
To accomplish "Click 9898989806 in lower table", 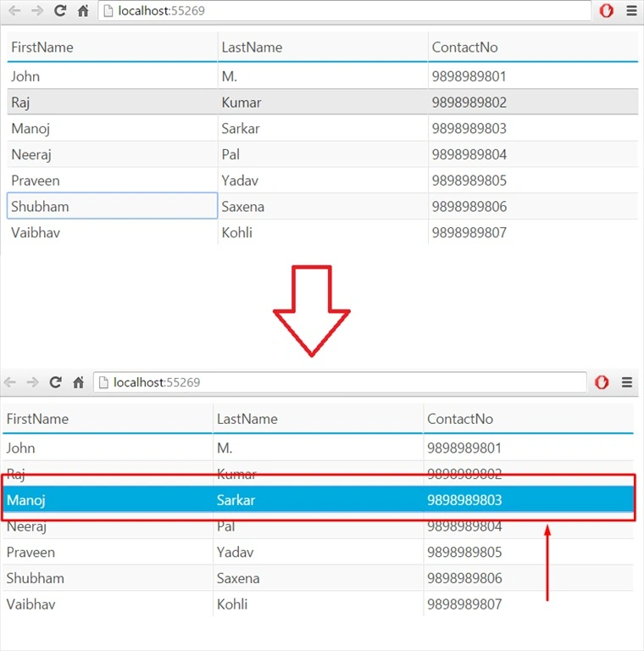I will (529, 578).
